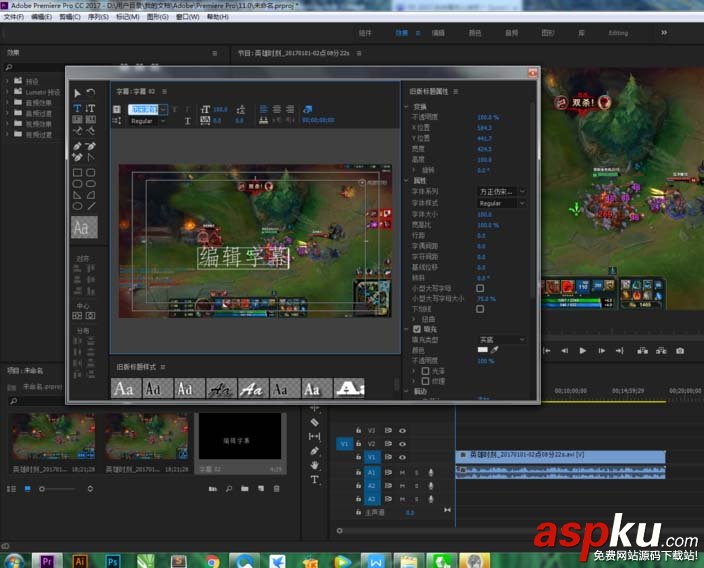Select the Arc shape tool
The height and width of the screenshot is (568, 704).
[91, 195]
